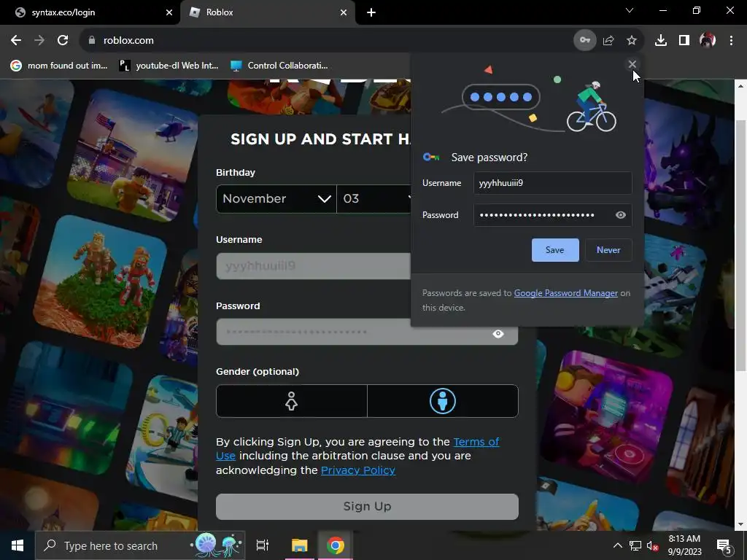Click the signup Password field
Image resolution: width=747 pixels, height=560 pixels.
[367, 332]
